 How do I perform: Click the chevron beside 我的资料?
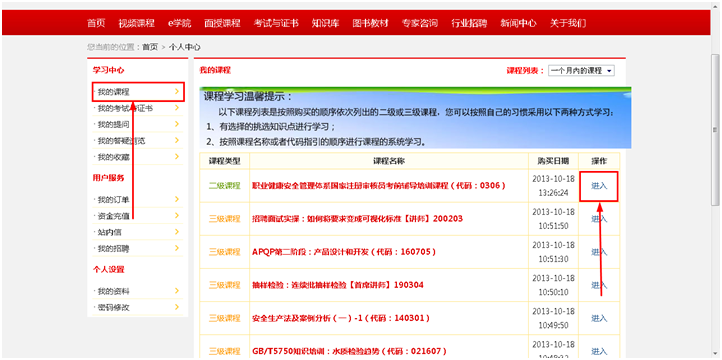pyautogui.click(x=177, y=291)
